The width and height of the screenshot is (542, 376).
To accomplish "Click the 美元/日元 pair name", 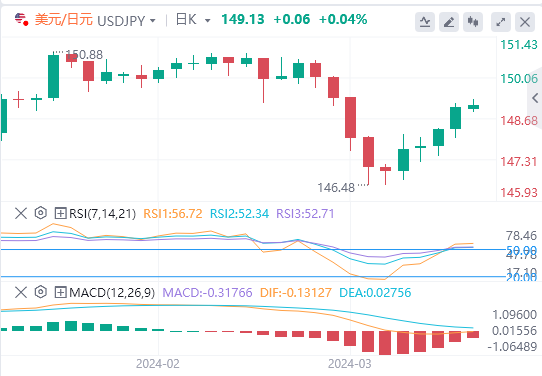I will click(x=64, y=20).
